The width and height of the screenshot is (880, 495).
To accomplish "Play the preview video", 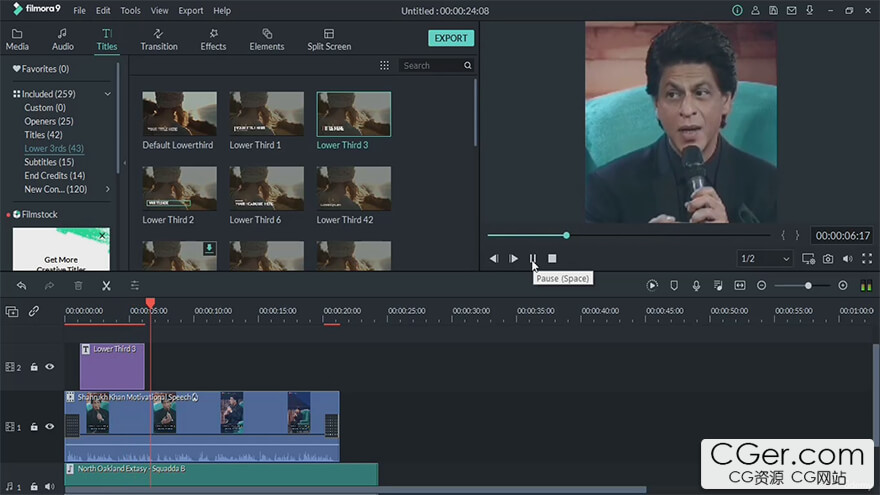I will 513,259.
